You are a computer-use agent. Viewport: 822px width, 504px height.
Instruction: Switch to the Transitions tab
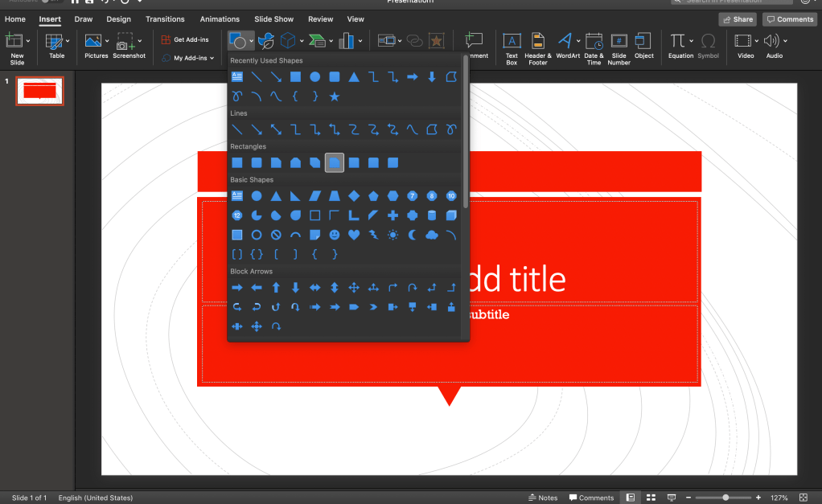point(165,19)
